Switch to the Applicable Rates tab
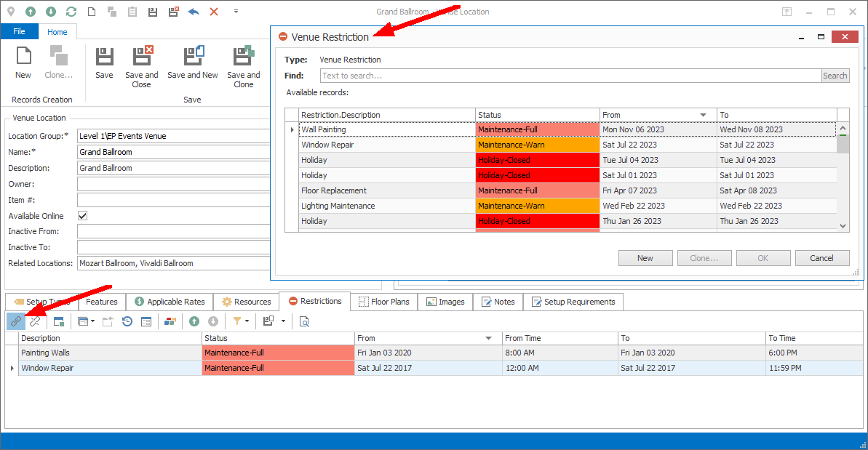The width and height of the screenshot is (868, 450). click(170, 302)
